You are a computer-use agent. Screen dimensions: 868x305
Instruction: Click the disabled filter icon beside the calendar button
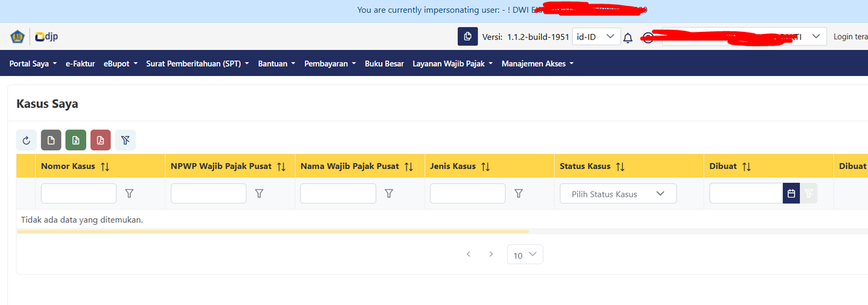tap(809, 194)
